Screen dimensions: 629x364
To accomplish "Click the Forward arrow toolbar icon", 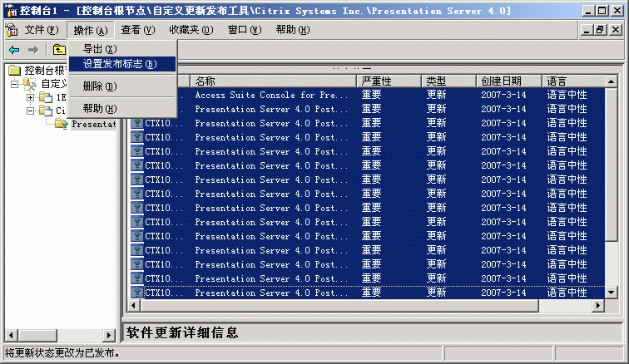I will [32, 49].
